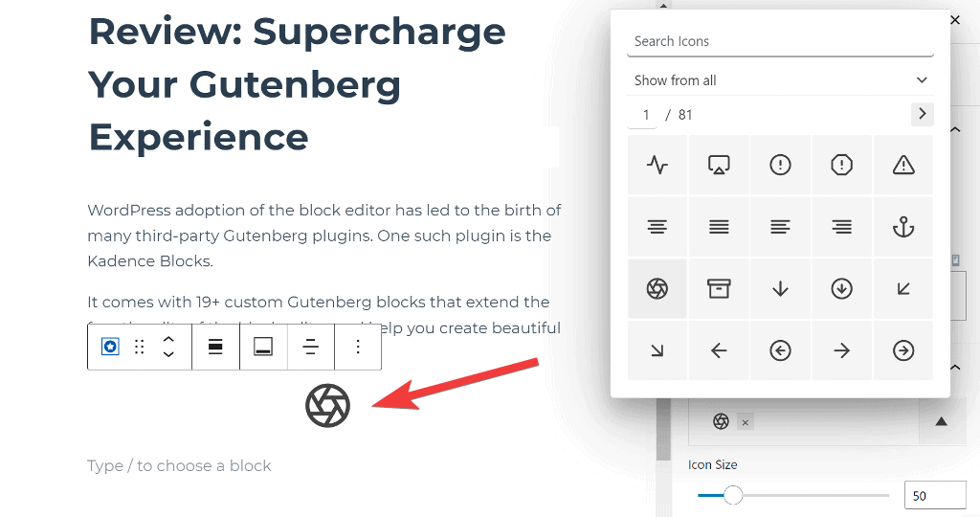Screen dimensions: 980x517
Task: Select the arrow down circle icon
Action: [841, 288]
